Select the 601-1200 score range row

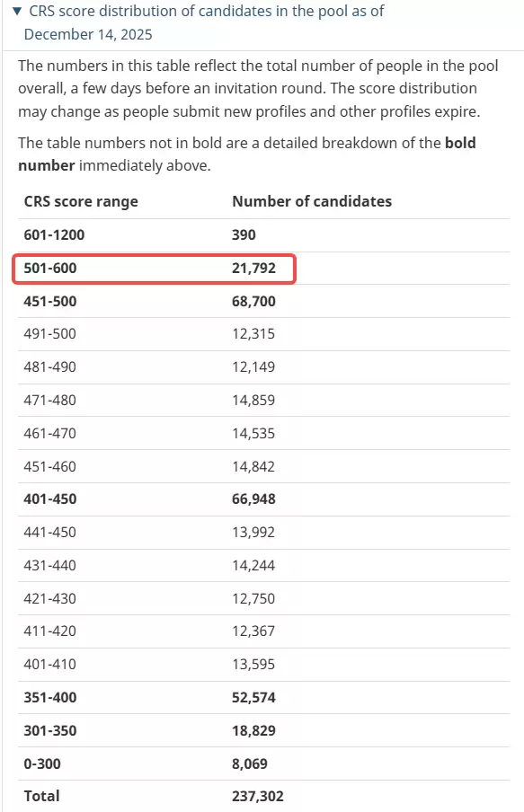pos(264,235)
